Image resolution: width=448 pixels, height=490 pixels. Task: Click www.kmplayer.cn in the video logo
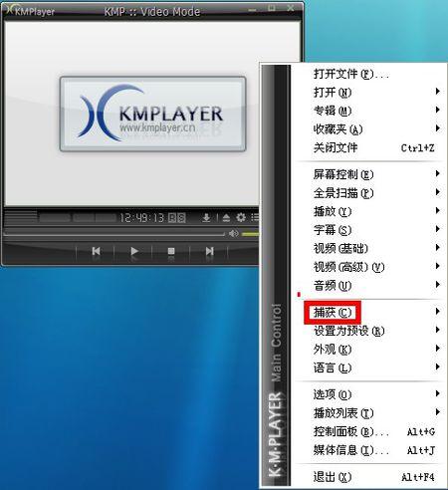click(157, 127)
